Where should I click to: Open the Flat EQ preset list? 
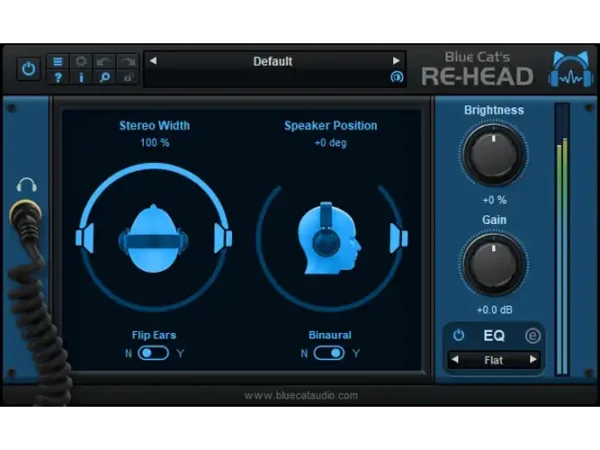pos(494,360)
